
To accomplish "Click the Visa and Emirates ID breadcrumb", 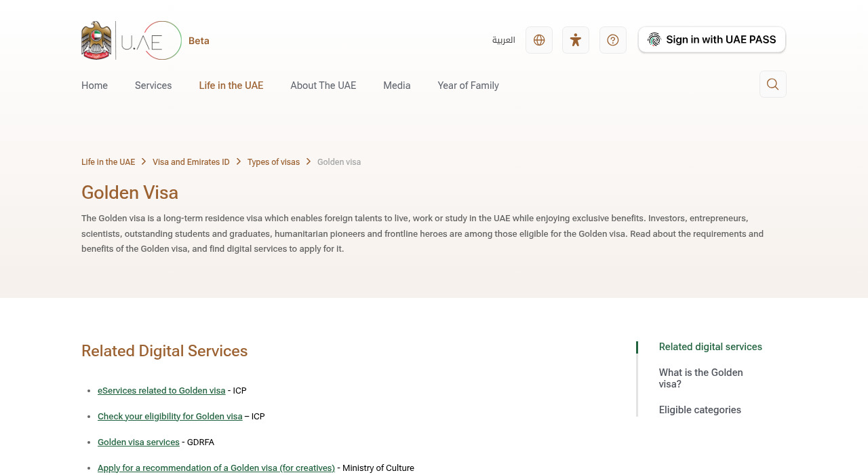I will [191, 162].
